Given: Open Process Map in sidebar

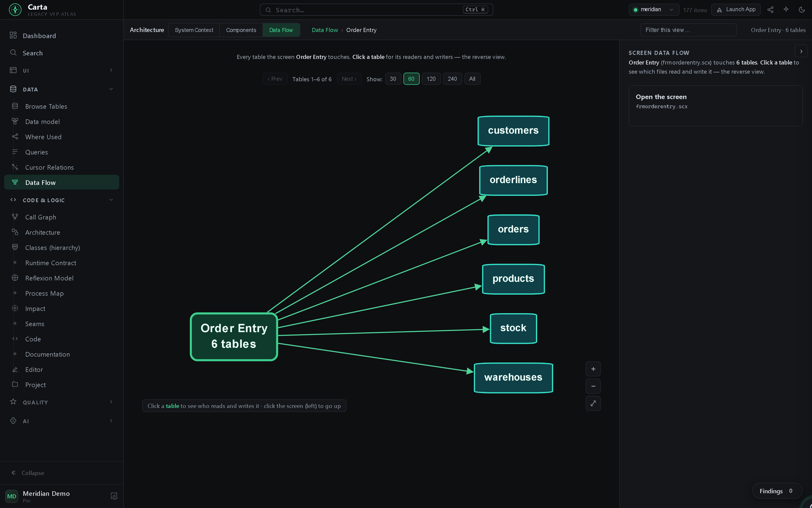Looking at the screenshot, I should click(62, 293).
